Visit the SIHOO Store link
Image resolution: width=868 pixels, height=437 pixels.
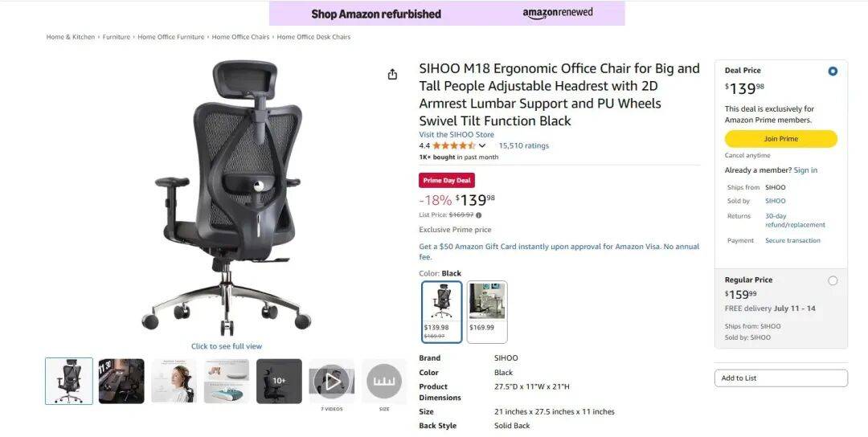click(457, 134)
